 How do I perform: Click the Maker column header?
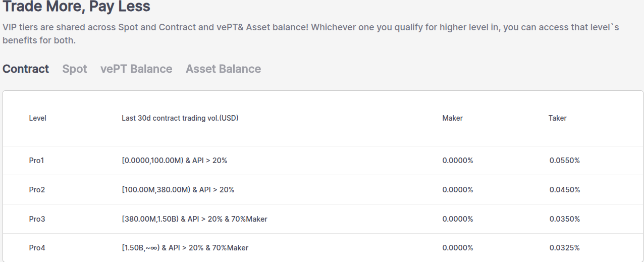[x=452, y=118]
